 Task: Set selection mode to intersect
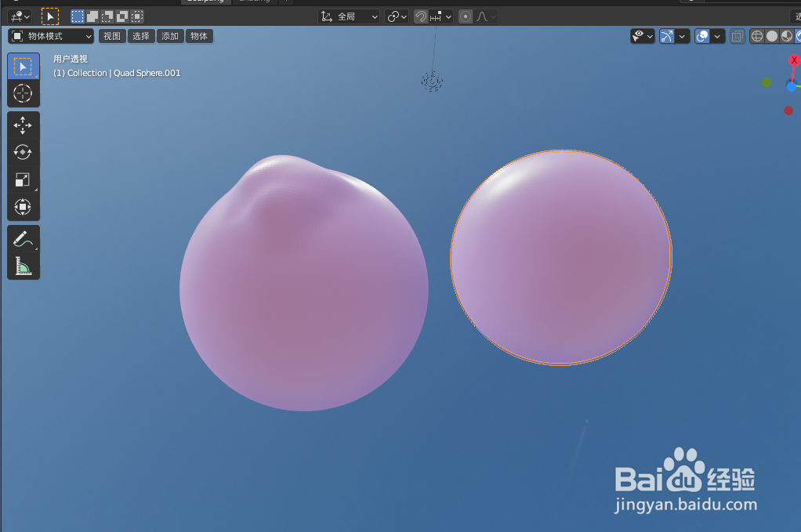click(x=137, y=17)
